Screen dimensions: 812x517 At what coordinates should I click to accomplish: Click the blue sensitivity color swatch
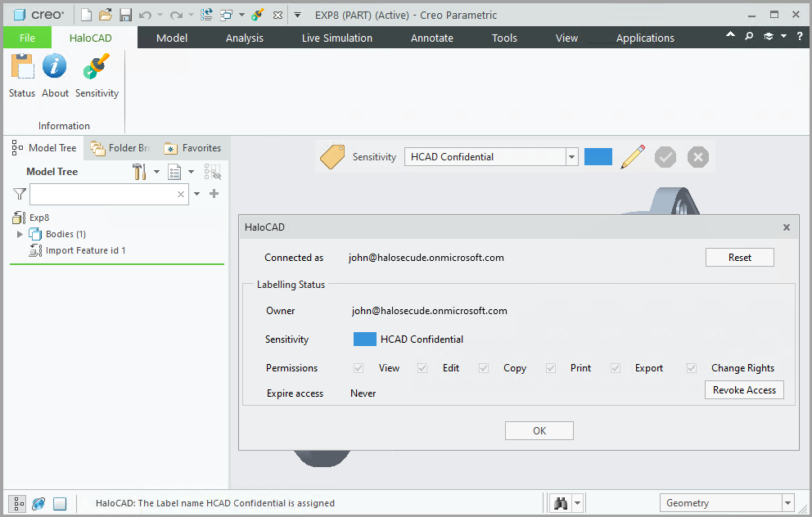598,156
